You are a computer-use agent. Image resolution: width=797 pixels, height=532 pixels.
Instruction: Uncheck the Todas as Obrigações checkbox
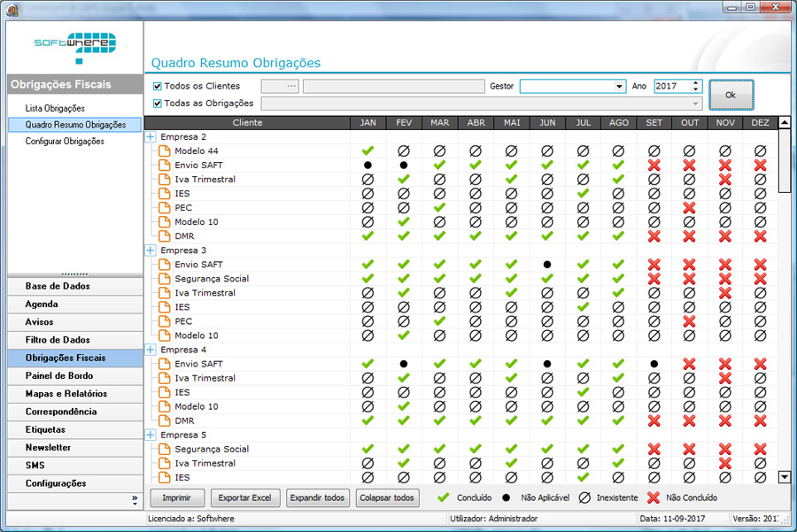[158, 104]
